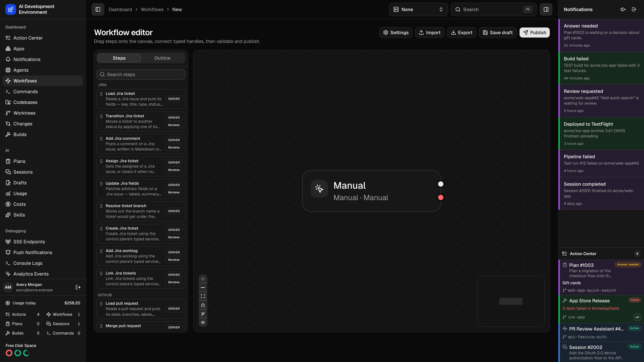Select the Resolve ticket branch step
This screenshot has height=362, width=644.
(141, 211)
